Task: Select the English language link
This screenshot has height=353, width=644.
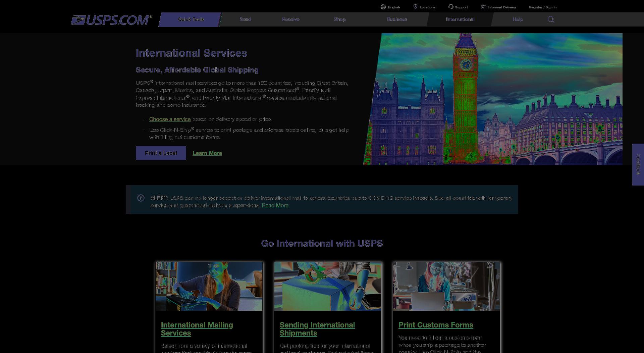Action: (x=394, y=7)
